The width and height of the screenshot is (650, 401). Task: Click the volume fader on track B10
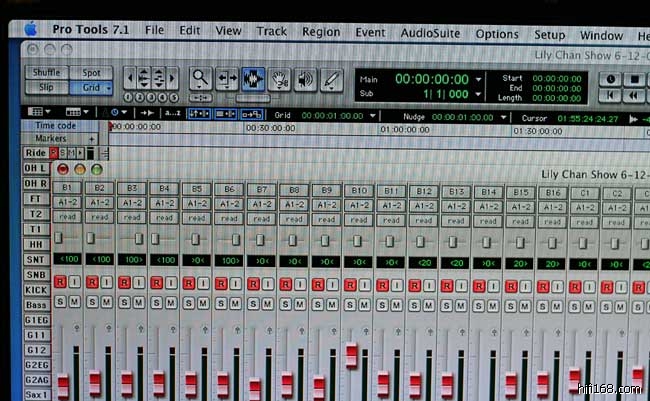pos(351,356)
